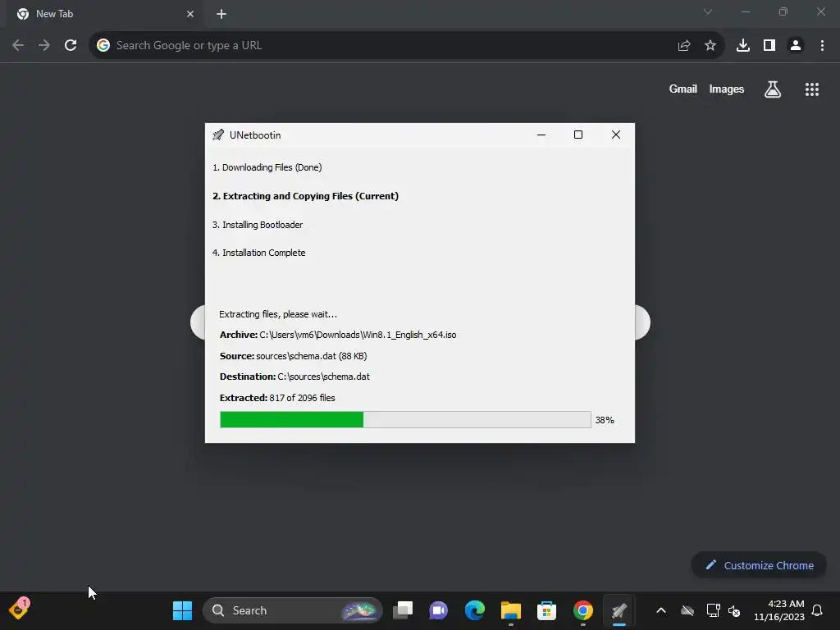Image resolution: width=840 pixels, height=630 pixels.
Task: Click the 38% progress label
Action: pyautogui.click(x=605, y=420)
